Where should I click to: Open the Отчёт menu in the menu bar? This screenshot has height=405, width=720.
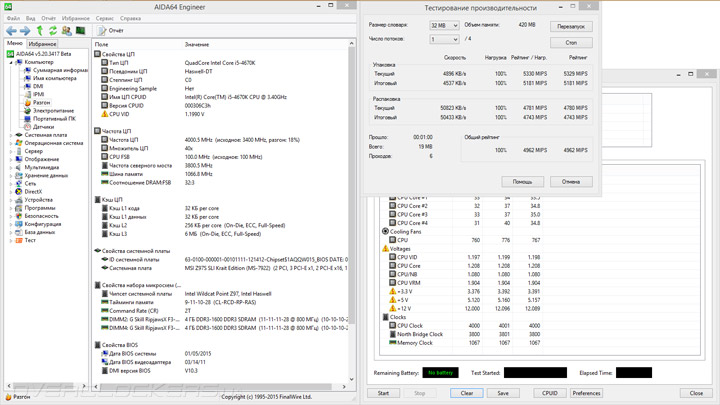[x=48, y=18]
